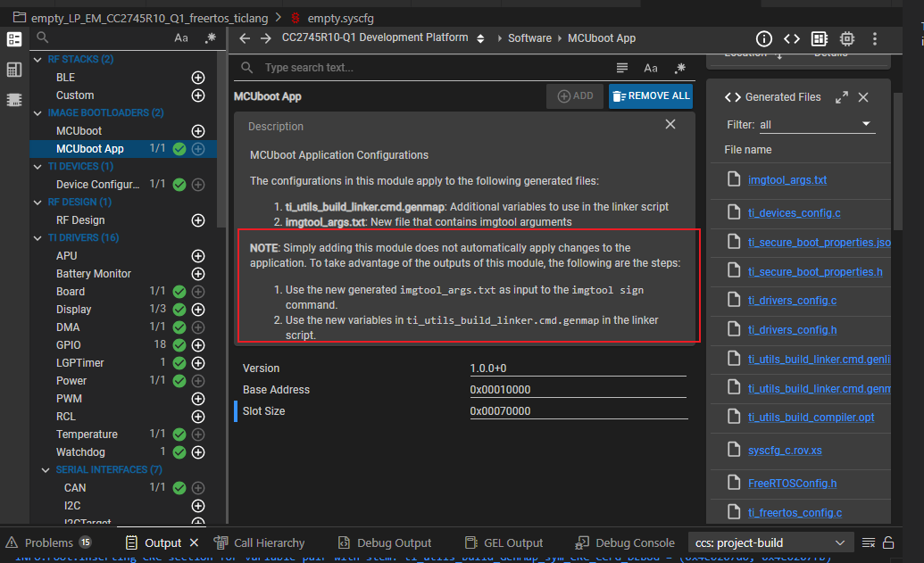Show module info via the info icon
Image resolution: width=924 pixels, height=563 pixels.
click(x=763, y=39)
